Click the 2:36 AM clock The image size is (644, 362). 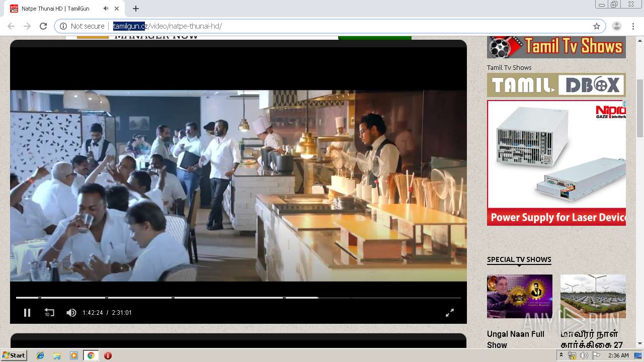(618, 355)
